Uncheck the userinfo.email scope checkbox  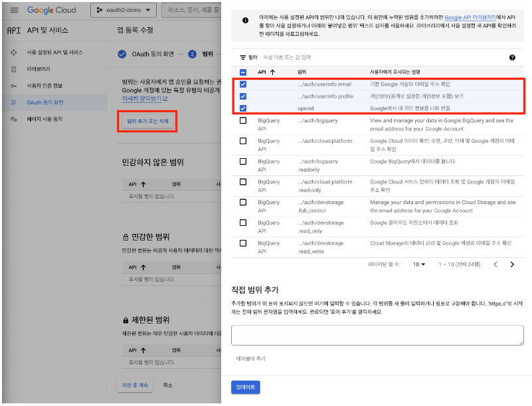pos(243,84)
